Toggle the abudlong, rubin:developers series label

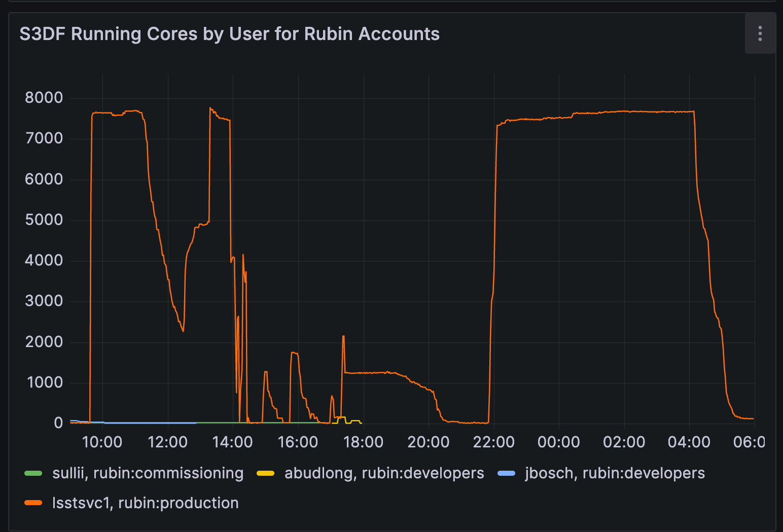point(384,473)
